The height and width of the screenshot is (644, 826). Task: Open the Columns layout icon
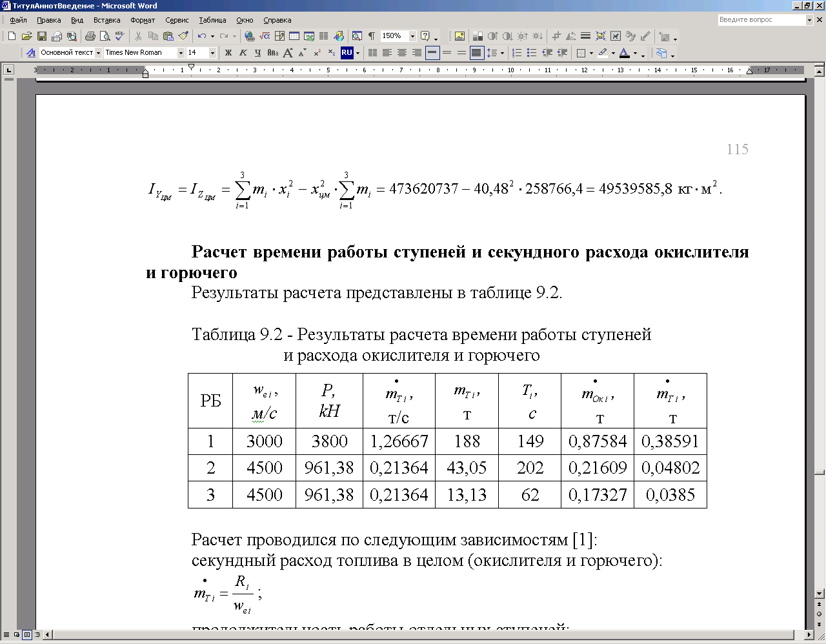324,36
